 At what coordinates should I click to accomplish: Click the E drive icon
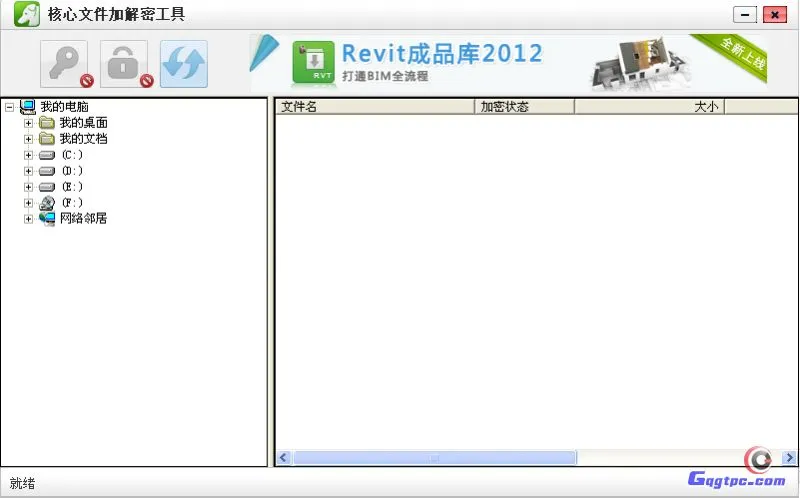click(x=47, y=187)
